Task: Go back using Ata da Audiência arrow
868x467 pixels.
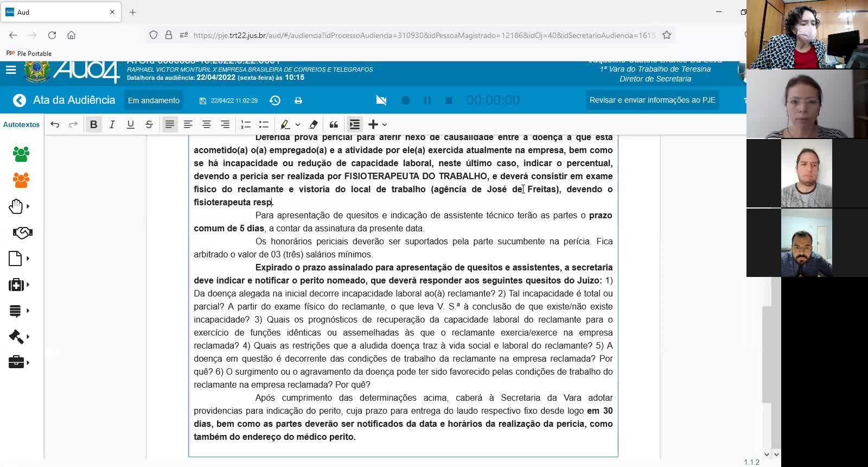Action: click(x=20, y=100)
